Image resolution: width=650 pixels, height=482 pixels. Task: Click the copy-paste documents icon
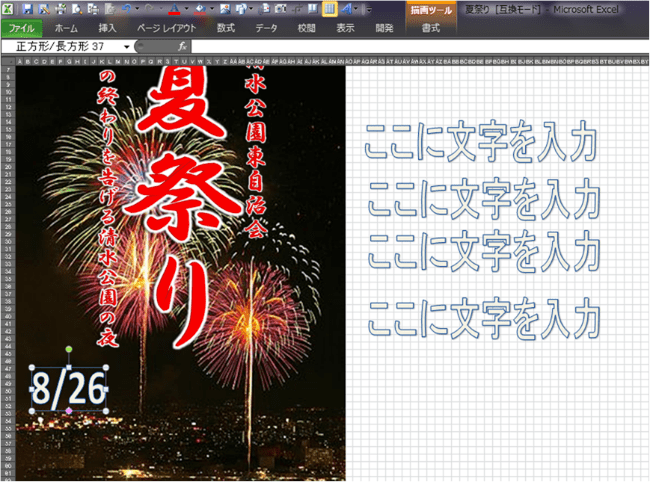[x=264, y=9]
